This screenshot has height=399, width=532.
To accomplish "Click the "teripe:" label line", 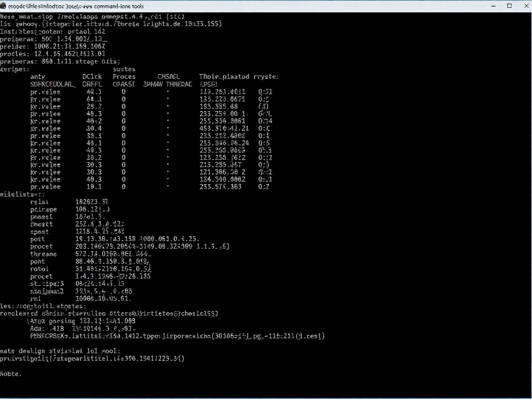I will click(x=15, y=69).
